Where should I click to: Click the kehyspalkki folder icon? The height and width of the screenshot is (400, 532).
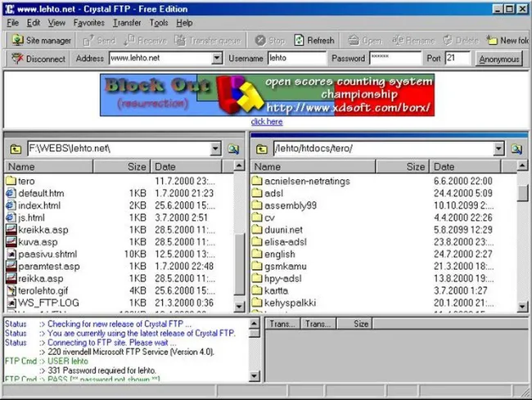tap(257, 303)
